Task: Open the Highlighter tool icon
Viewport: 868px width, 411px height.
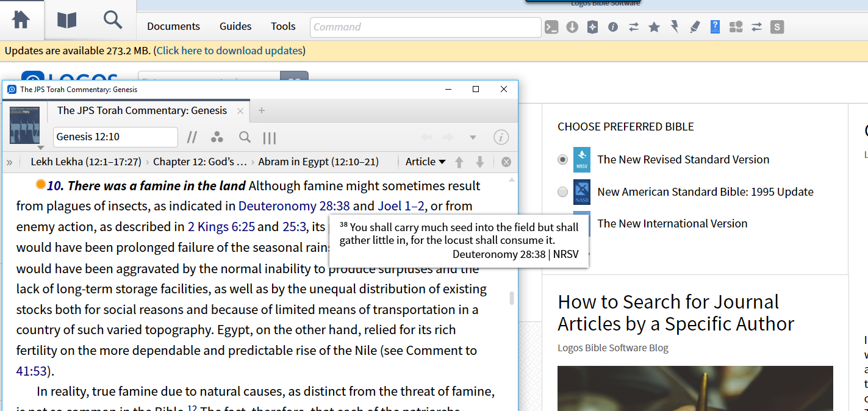Action: point(695,27)
